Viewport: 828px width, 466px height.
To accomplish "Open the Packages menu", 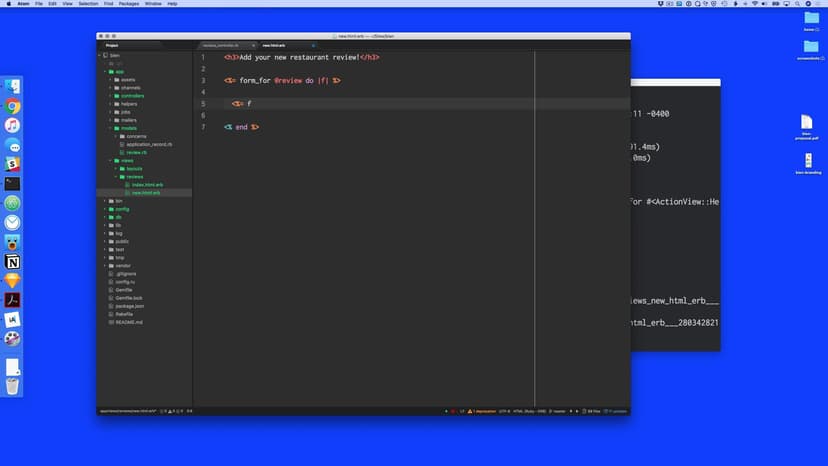I will click(128, 4).
